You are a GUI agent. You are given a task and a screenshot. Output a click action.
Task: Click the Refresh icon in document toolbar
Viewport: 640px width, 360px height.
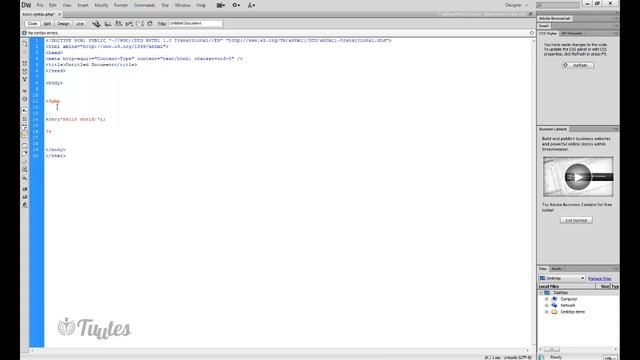click(x=150, y=24)
